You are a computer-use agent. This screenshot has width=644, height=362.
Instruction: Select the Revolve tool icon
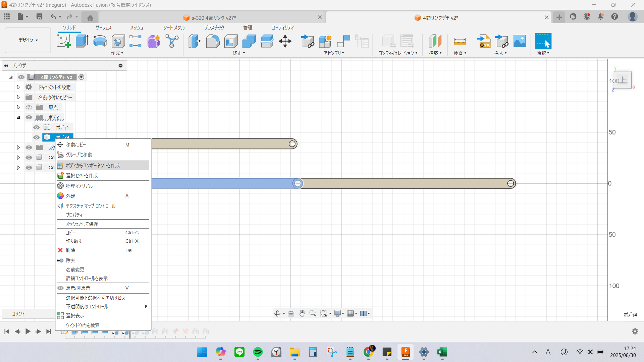point(100,41)
